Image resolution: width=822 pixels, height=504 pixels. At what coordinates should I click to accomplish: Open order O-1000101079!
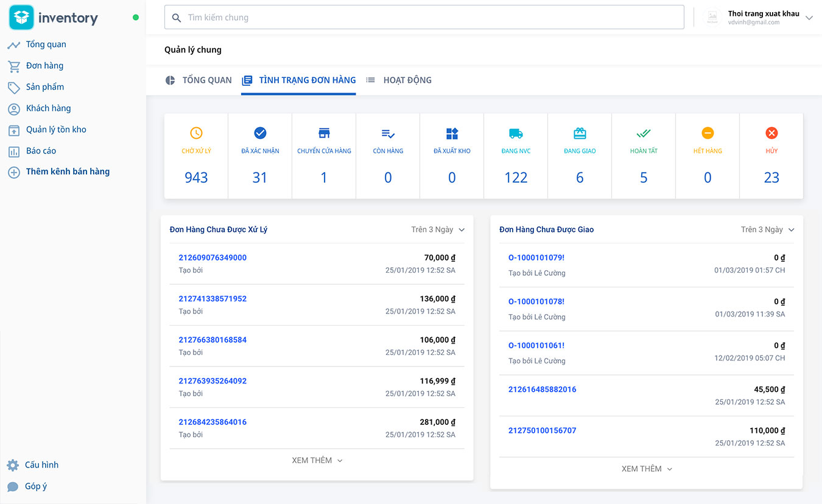click(536, 257)
